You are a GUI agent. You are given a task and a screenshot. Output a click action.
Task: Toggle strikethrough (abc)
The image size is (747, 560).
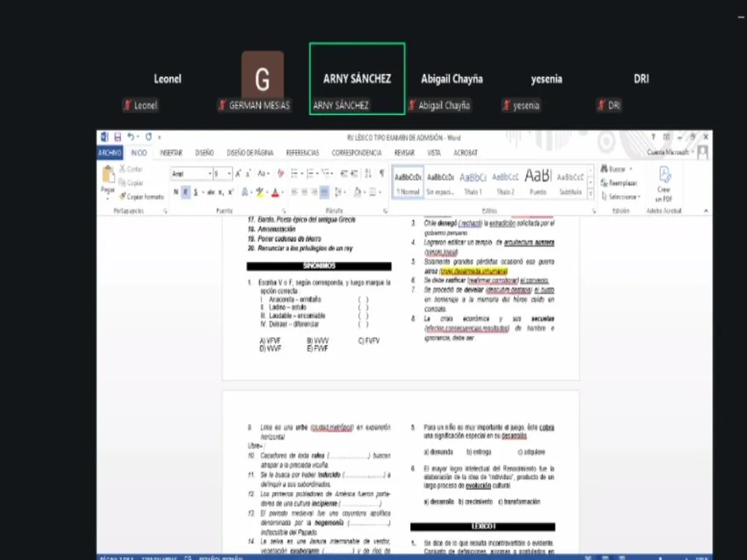pyautogui.click(x=211, y=192)
